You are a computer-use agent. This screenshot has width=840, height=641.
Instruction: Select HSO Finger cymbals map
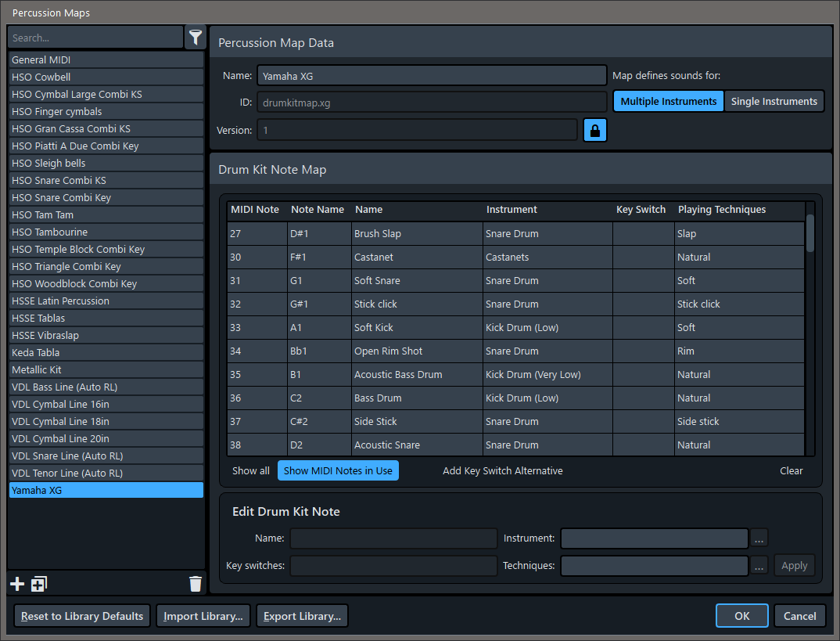106,111
